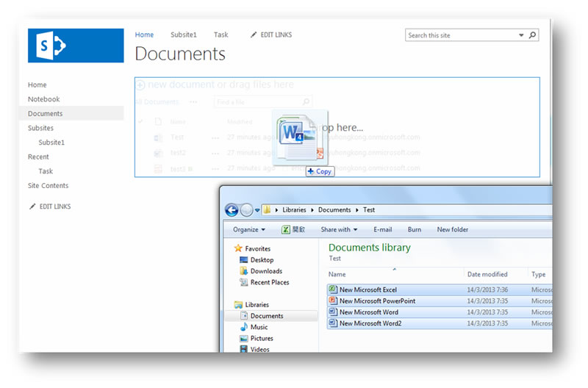Click inside the Search this site box
The height and width of the screenshot is (388, 588).
click(459, 35)
